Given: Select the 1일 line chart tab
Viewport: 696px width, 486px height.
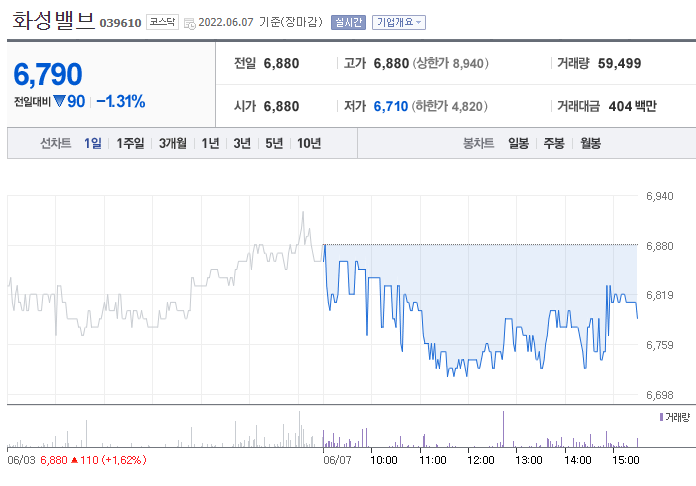Looking at the screenshot, I should pyautogui.click(x=93, y=143).
